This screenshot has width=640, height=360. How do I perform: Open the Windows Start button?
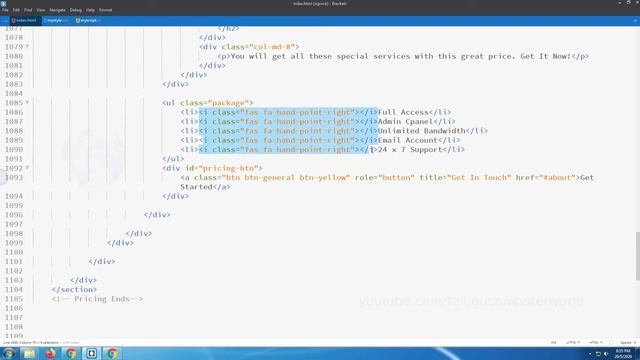tap(9, 353)
